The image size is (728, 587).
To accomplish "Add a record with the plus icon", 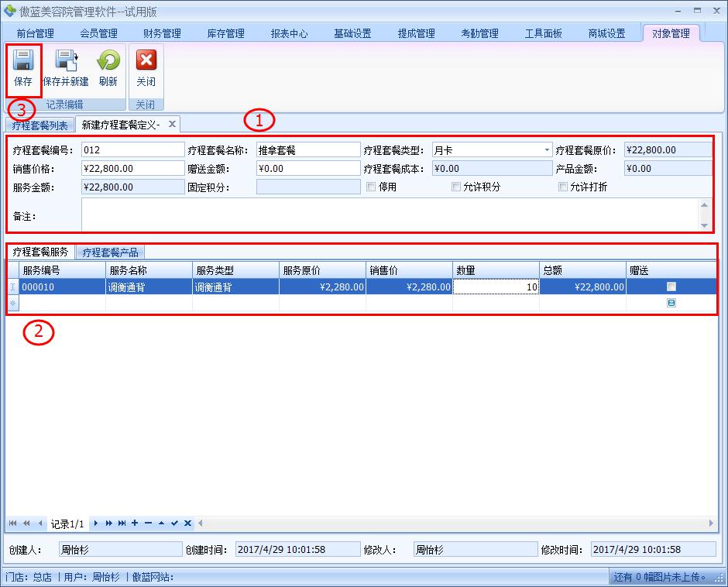I will click(135, 523).
